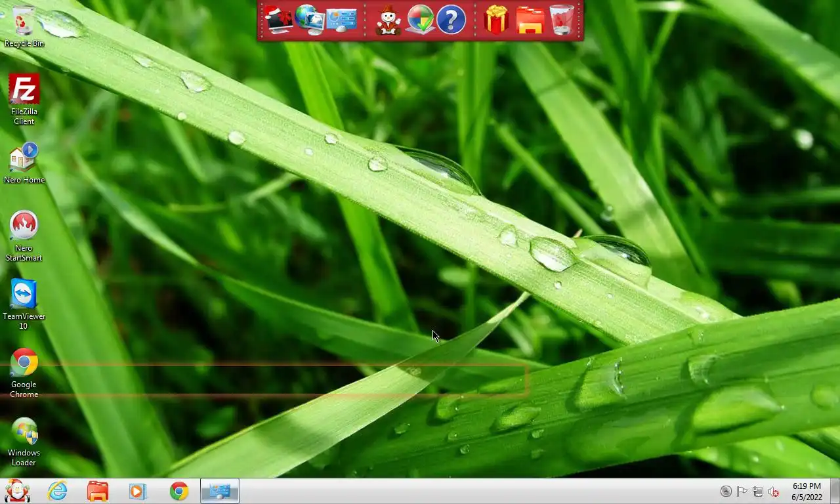Switch to the active control panel taskbar window
Screen dimensions: 840x504
pos(220,491)
